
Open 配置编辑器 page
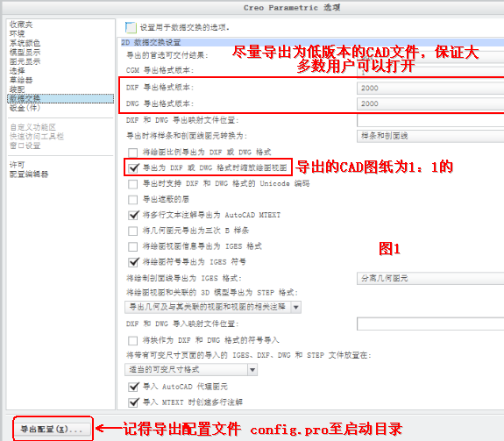[29, 174]
